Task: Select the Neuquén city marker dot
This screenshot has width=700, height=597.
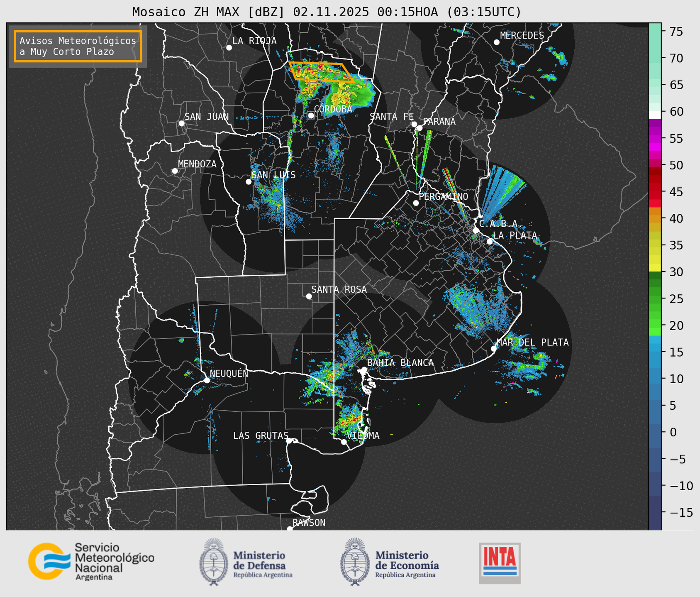Action: coord(207,380)
